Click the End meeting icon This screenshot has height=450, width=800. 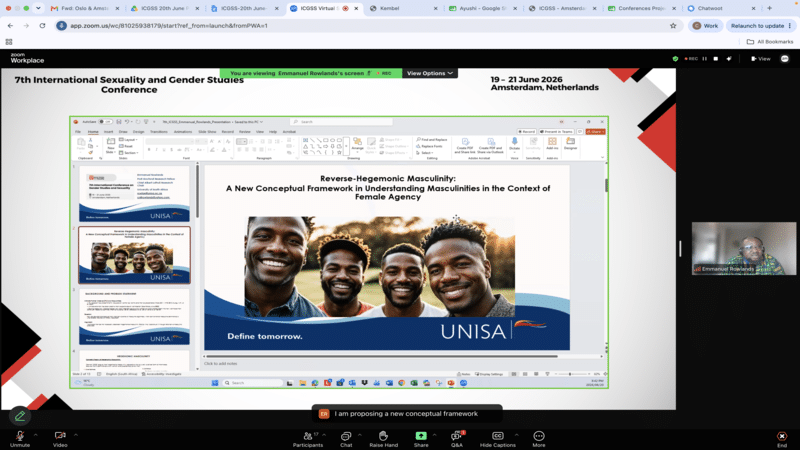pyautogui.click(x=782, y=436)
